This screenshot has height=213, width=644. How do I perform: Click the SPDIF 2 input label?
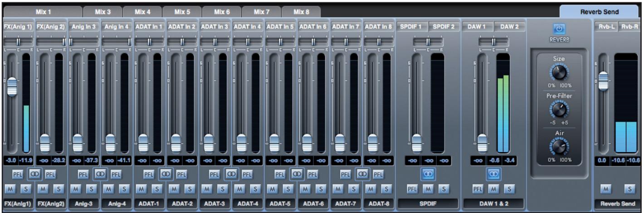443,27
